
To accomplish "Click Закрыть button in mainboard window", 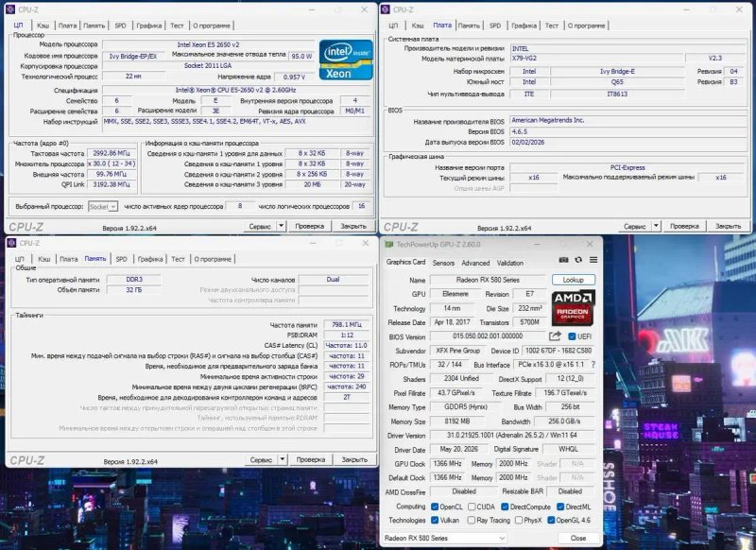I will click(x=728, y=226).
